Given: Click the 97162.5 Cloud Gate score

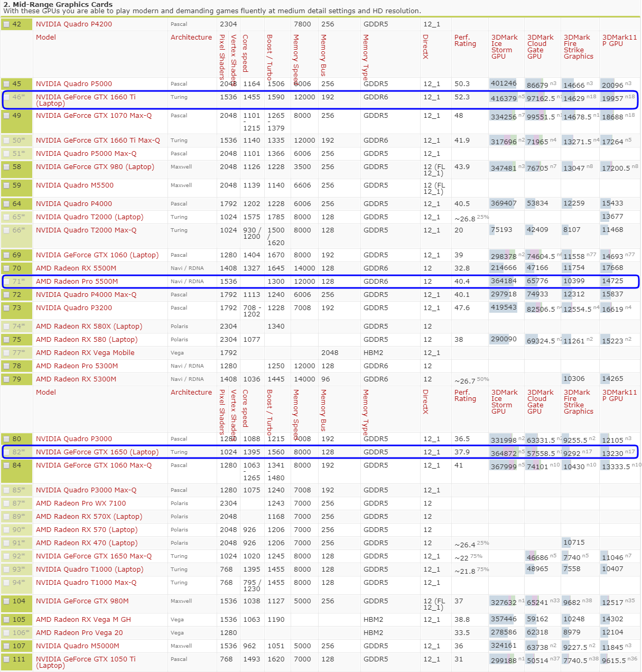Looking at the screenshot, I should pyautogui.click(x=541, y=98).
